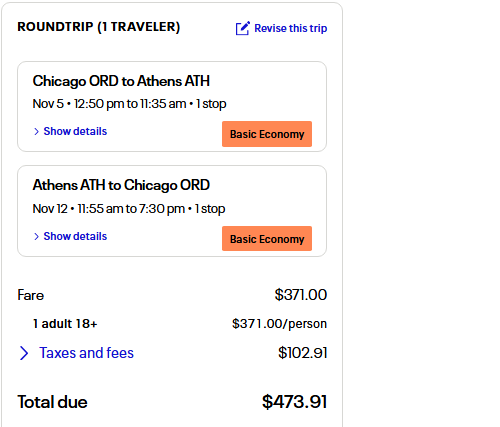
Task: Click the $371.00/person price text
Action: 279,324
